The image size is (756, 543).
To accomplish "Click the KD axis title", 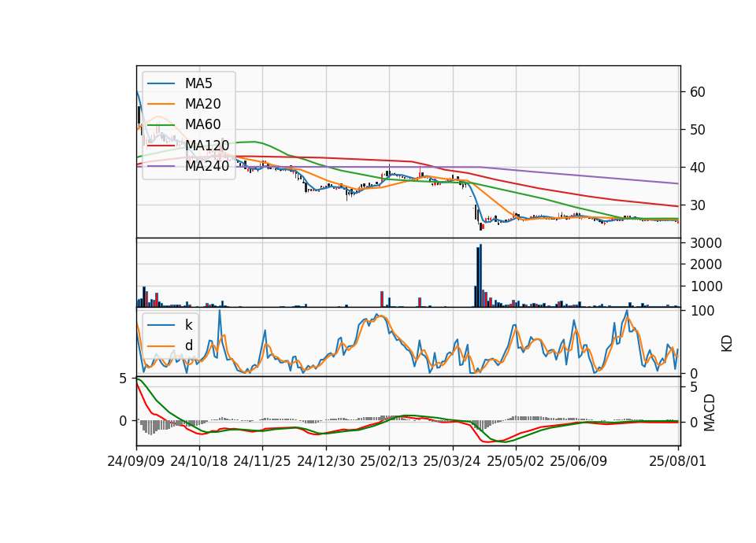I will click(x=727, y=344).
